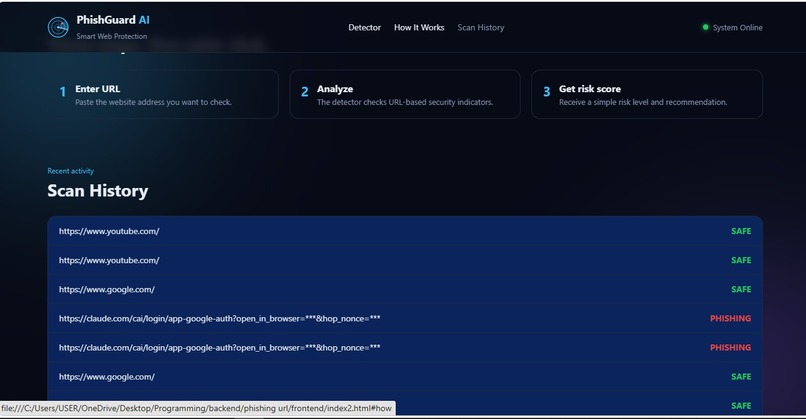Click the Smart Web Protection tagline
The height and width of the screenshot is (419, 806).
(112, 36)
